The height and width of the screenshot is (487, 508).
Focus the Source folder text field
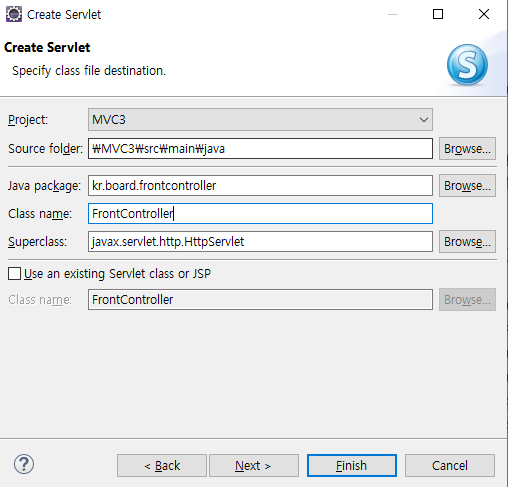[x=260, y=149]
